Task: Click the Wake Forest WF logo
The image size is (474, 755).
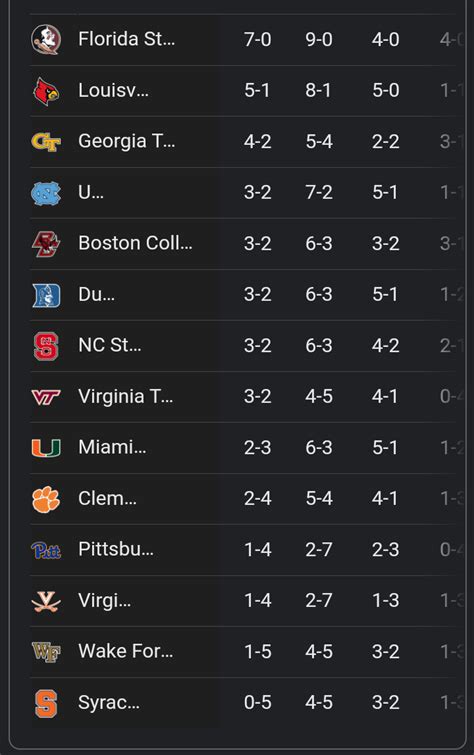Action: pyautogui.click(x=46, y=652)
